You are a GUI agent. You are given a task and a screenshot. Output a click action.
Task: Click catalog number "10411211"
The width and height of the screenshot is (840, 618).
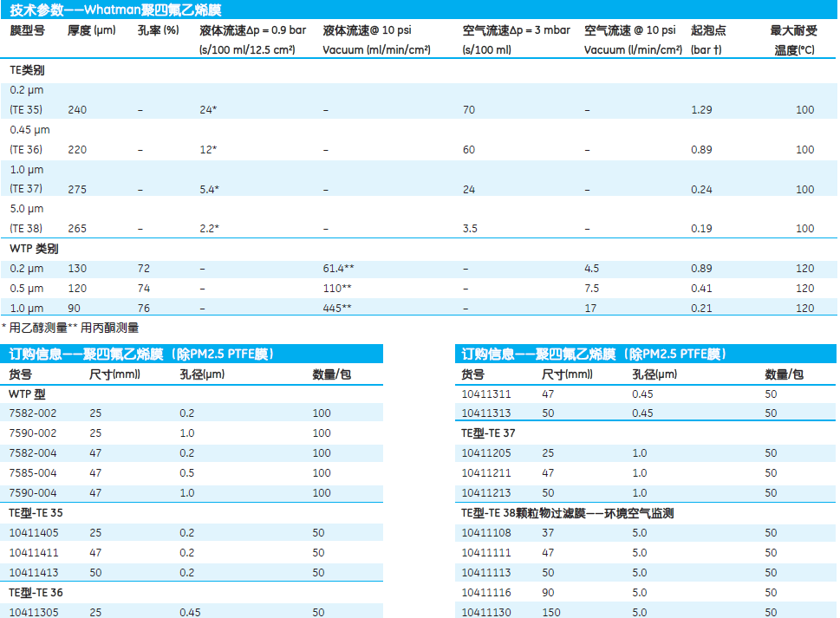tap(486, 473)
